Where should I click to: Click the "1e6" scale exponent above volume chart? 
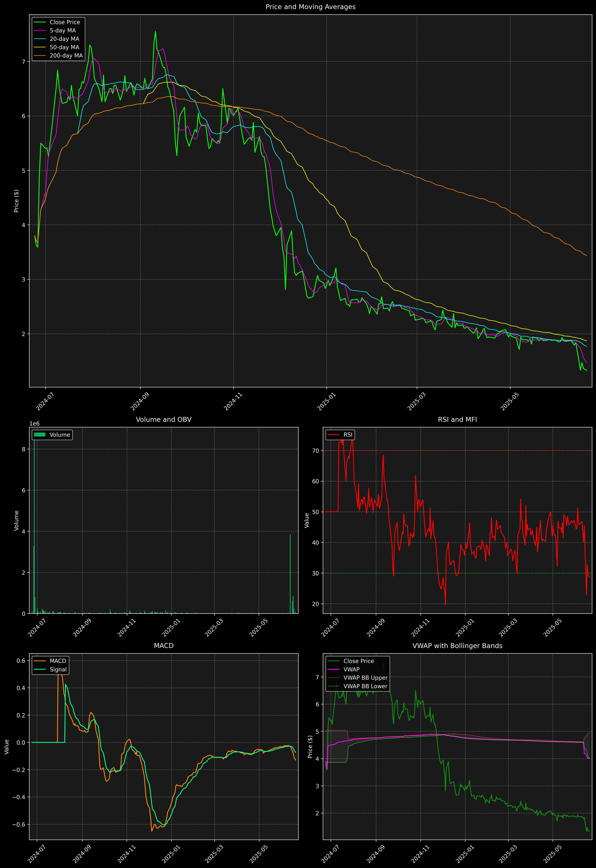click(34, 424)
